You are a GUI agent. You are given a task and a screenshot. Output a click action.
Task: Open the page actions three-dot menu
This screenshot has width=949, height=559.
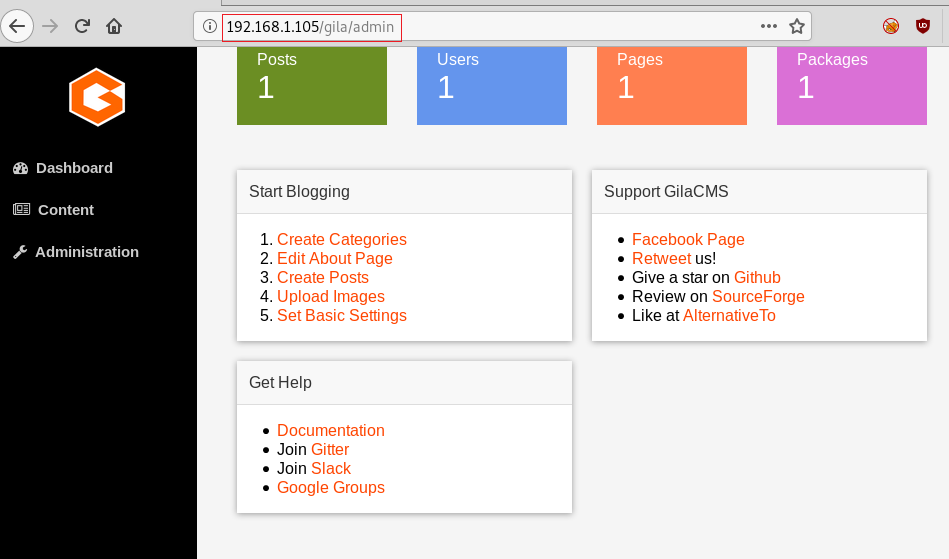[769, 26]
